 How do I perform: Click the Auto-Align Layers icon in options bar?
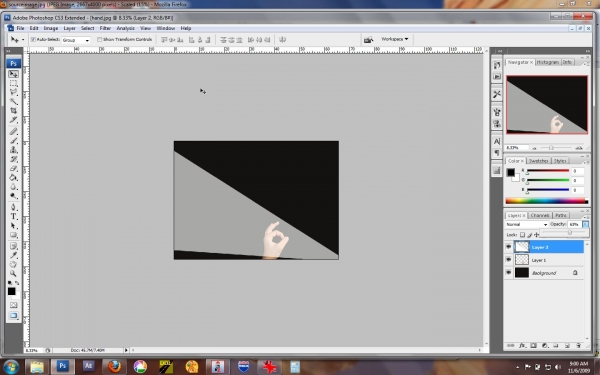(282, 39)
